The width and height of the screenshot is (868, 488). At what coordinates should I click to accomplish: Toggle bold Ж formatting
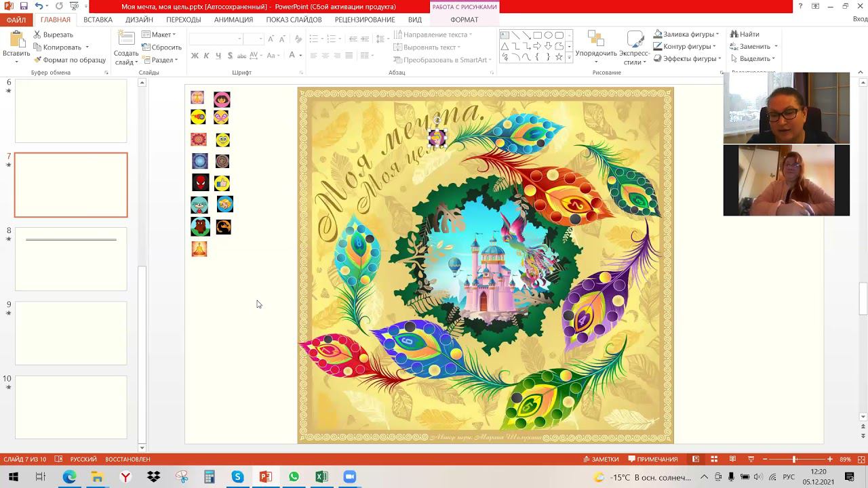click(x=195, y=56)
